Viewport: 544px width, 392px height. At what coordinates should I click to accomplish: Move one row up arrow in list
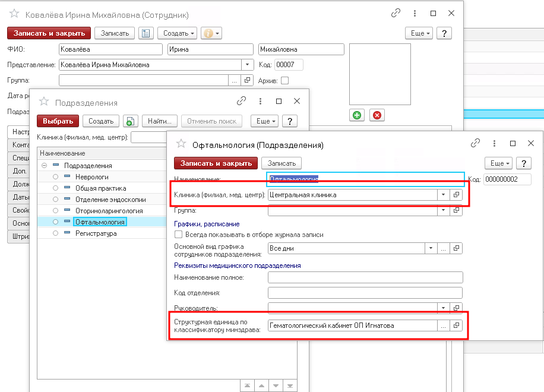(x=261, y=385)
